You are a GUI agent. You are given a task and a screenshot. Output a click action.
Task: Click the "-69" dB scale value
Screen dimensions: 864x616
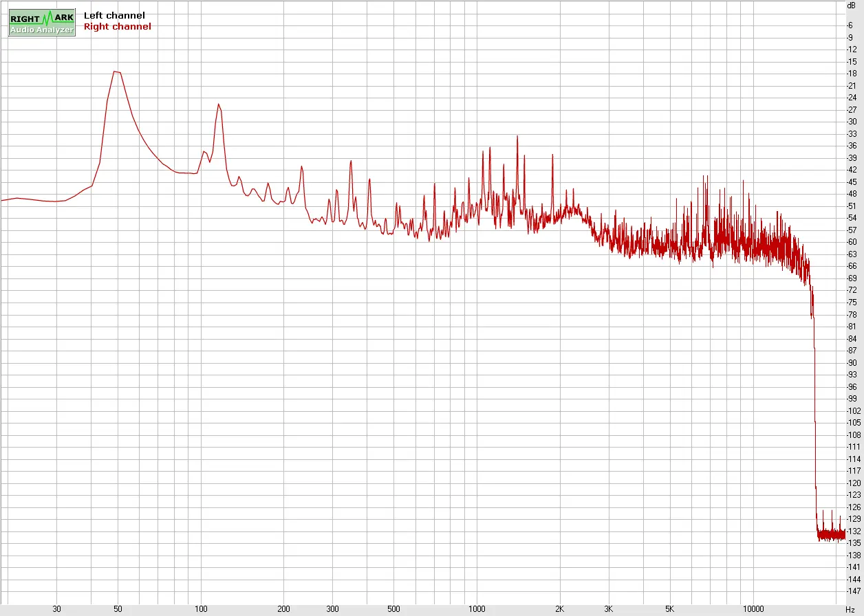click(x=854, y=278)
